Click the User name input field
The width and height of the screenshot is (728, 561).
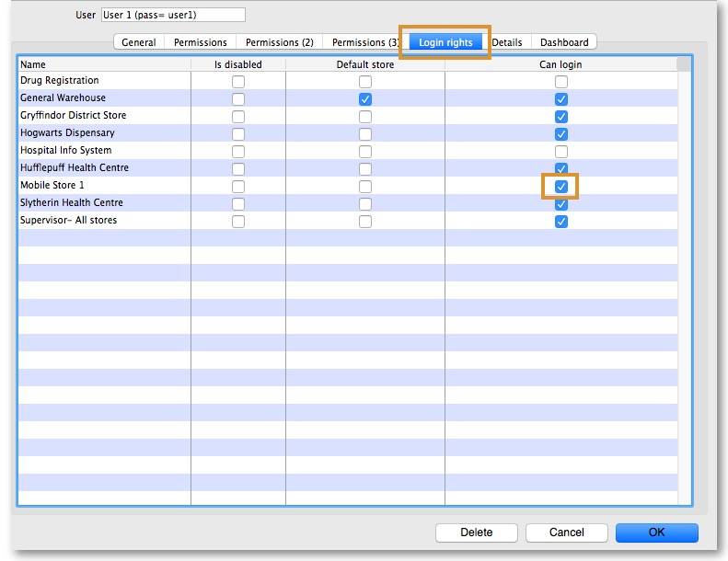click(x=173, y=15)
